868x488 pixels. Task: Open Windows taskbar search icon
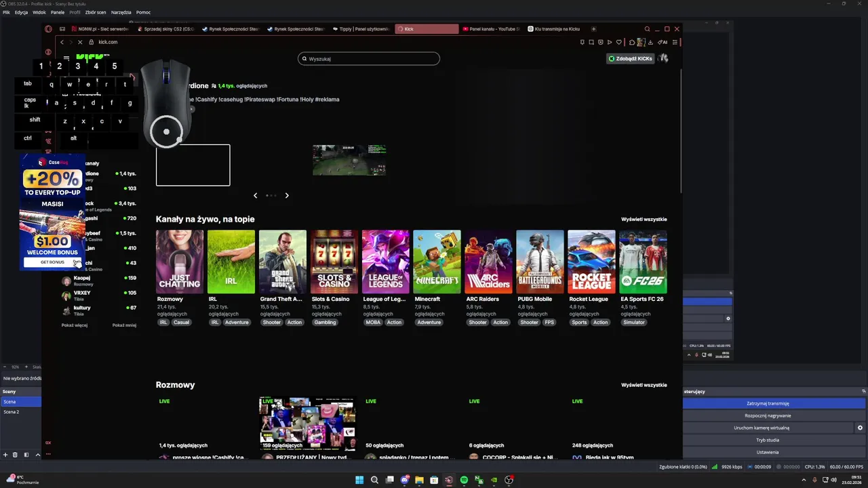[x=374, y=480]
